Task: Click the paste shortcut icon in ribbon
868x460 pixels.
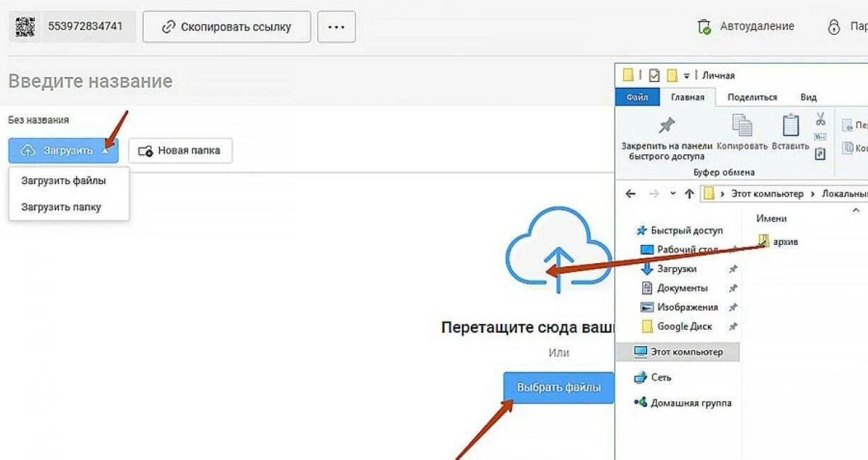Action: point(821,154)
